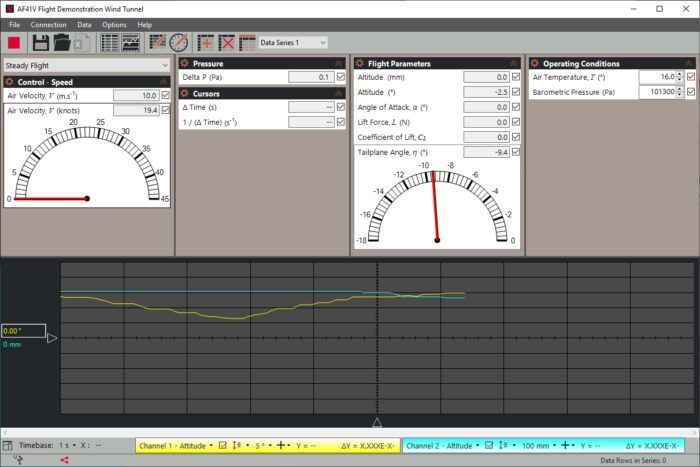Click the timed sampling clock icon
This screenshot has width=700, height=467.
pyautogui.click(x=179, y=43)
